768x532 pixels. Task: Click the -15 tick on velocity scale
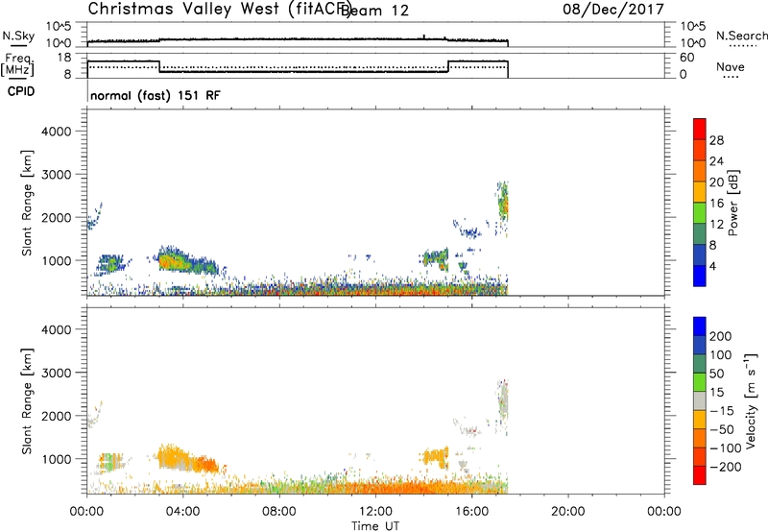tap(720, 411)
